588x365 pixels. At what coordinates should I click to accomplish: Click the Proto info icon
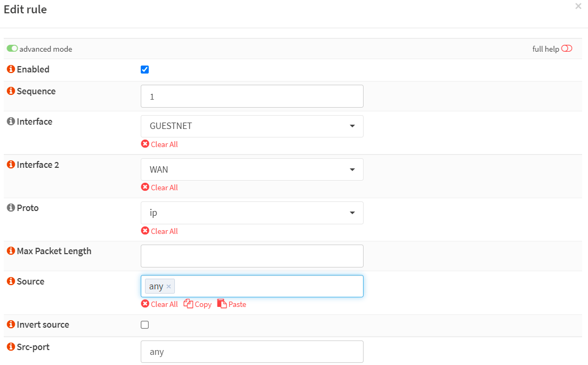[11, 208]
